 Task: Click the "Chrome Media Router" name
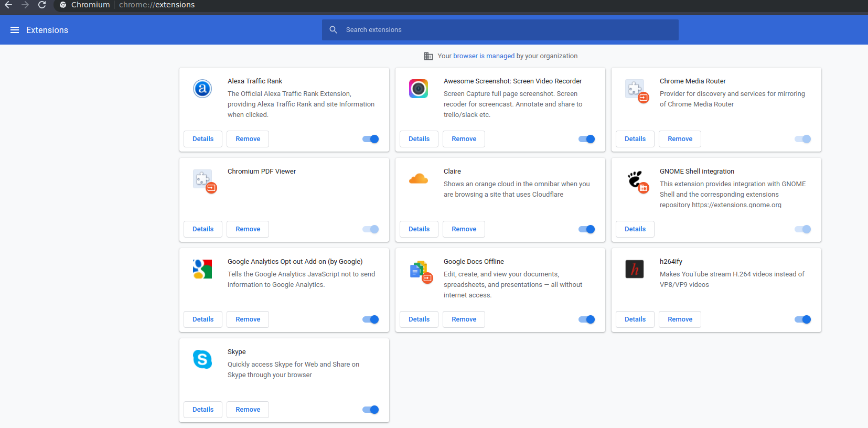click(x=693, y=81)
